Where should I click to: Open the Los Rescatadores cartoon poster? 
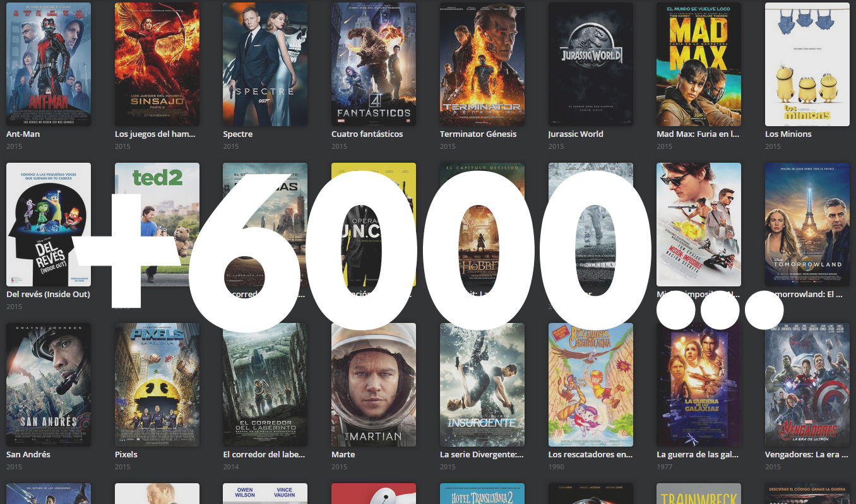pos(591,385)
